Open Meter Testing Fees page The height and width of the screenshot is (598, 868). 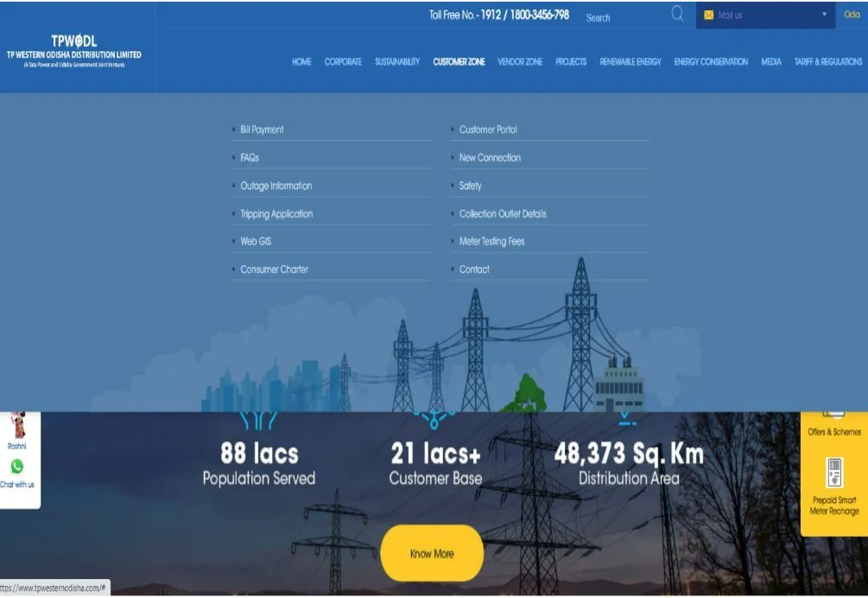tap(491, 242)
